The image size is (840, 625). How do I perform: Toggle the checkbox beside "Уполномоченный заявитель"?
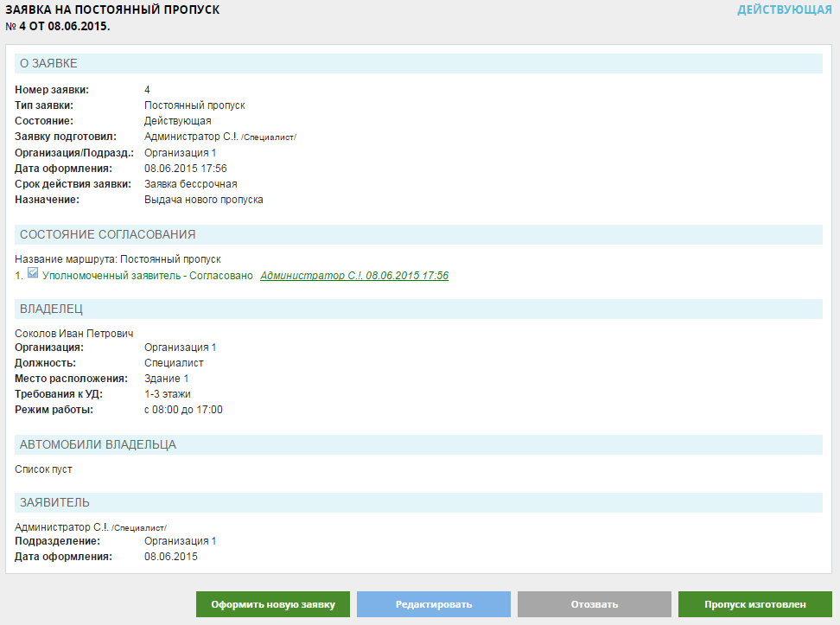tap(33, 274)
